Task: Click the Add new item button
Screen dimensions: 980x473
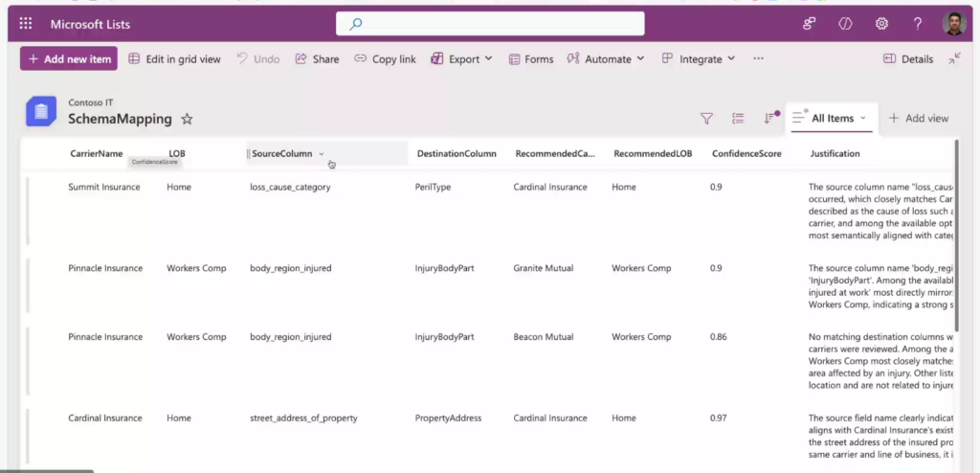Action: coord(69,59)
